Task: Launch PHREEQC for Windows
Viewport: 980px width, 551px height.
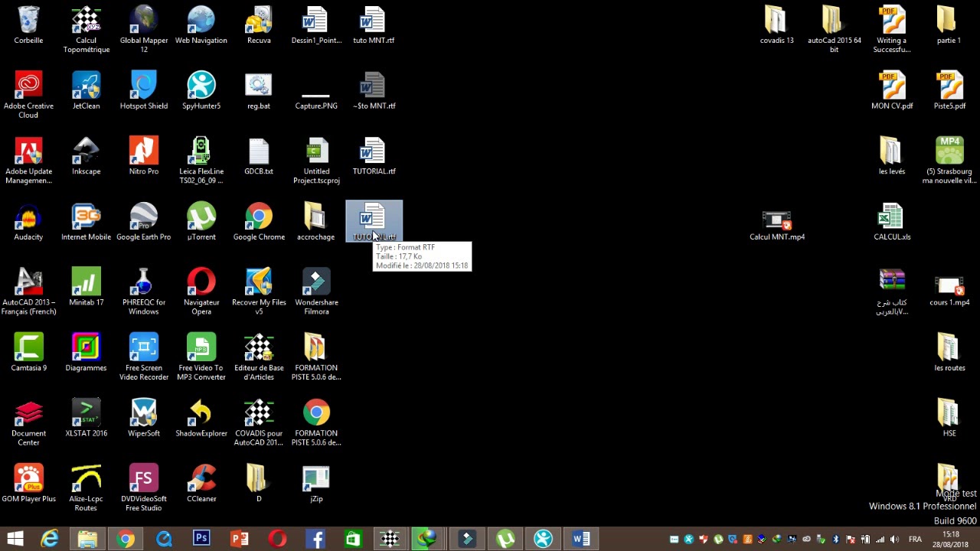Action: 144,291
